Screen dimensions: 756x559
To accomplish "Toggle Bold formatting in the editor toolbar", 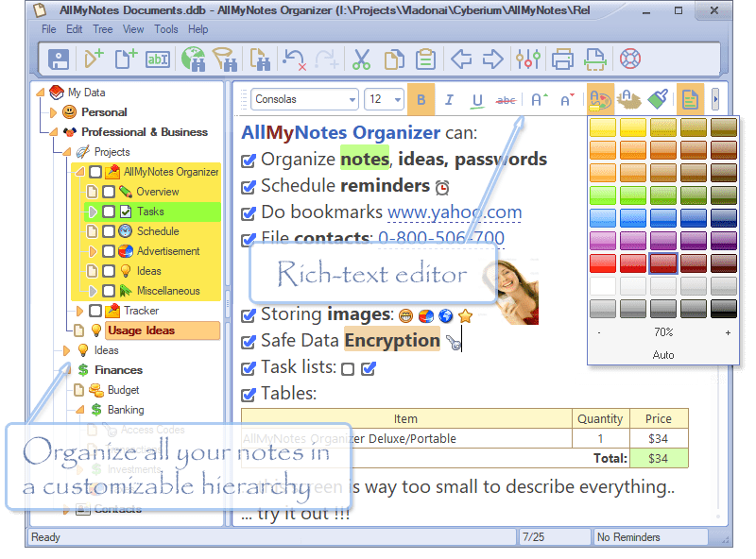I will pyautogui.click(x=421, y=99).
